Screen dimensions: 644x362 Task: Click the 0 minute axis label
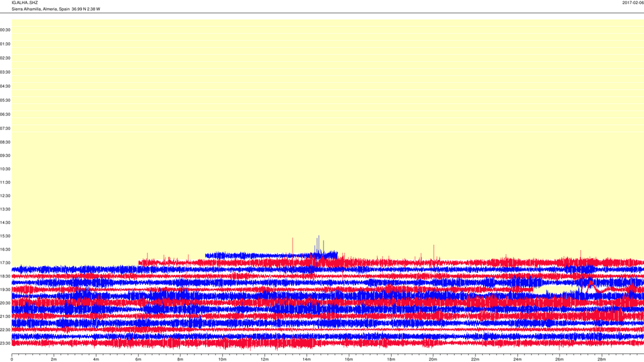[x=12, y=359]
